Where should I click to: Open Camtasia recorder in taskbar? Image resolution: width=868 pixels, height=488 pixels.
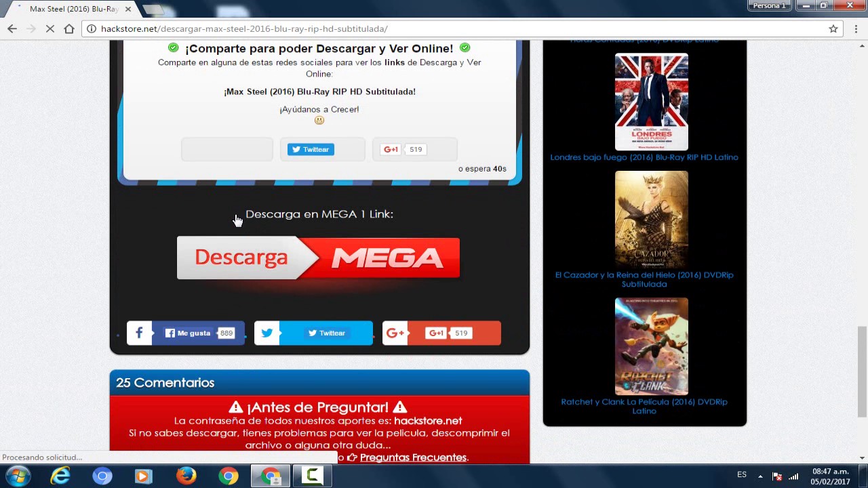(x=313, y=476)
